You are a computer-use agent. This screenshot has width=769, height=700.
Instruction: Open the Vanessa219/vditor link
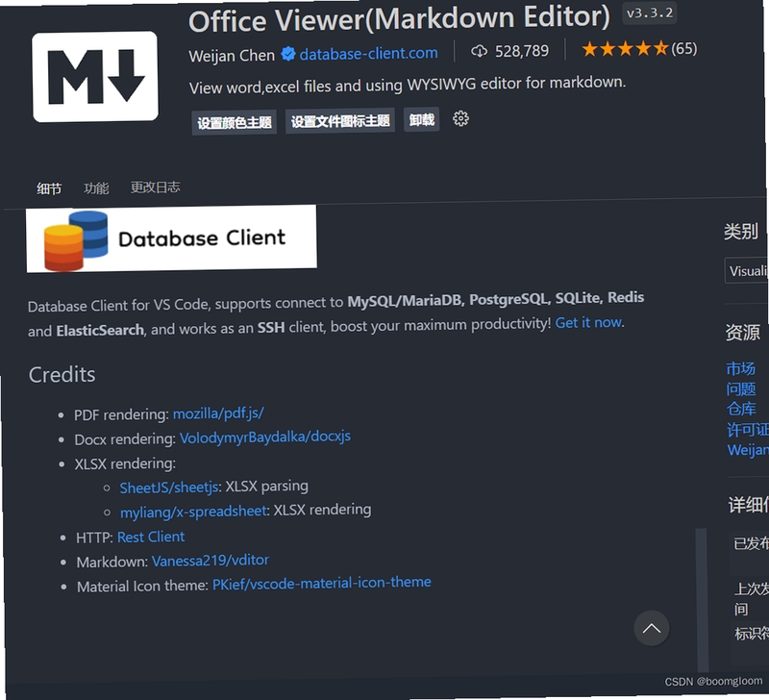pyautogui.click(x=210, y=561)
